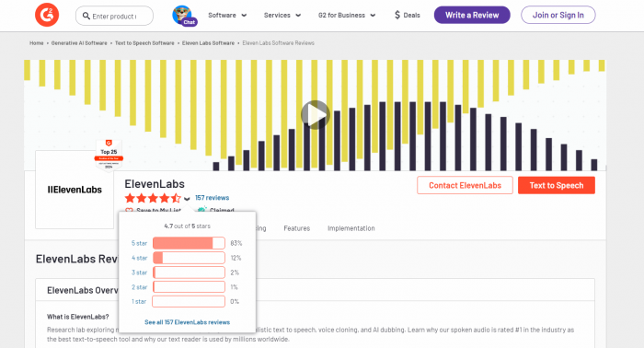The width and height of the screenshot is (644, 348).
Task: Collapse the star rating breakdown chevron
Action: [187, 199]
